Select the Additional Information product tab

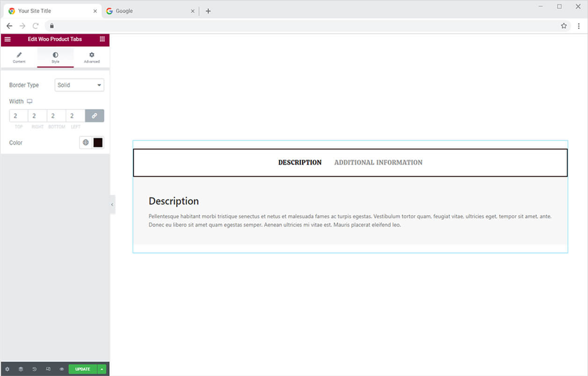(x=378, y=163)
